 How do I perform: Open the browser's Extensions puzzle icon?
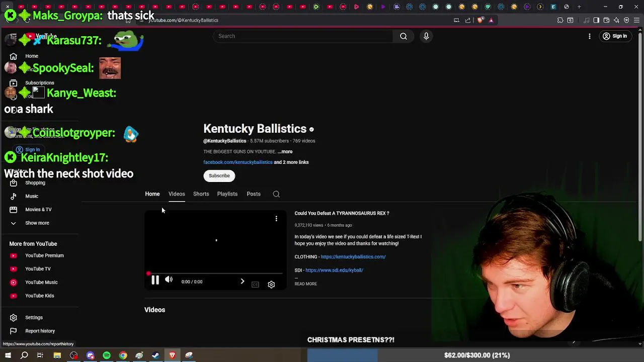560,20
